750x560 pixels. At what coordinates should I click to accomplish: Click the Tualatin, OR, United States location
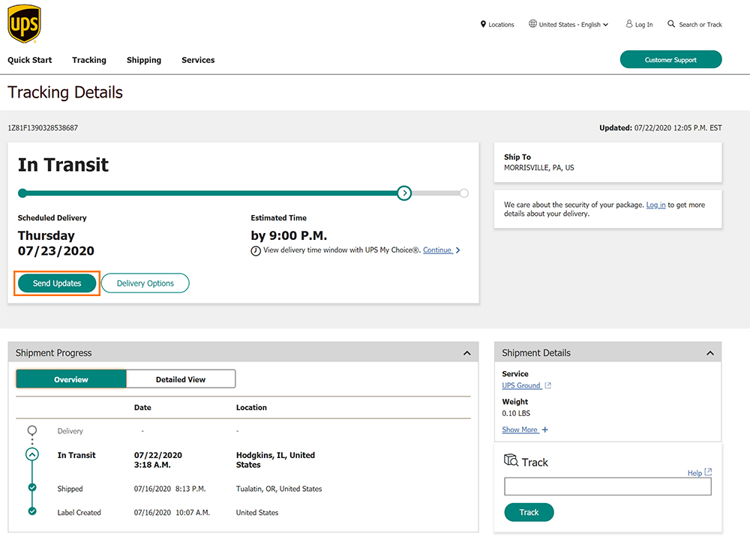(x=279, y=489)
